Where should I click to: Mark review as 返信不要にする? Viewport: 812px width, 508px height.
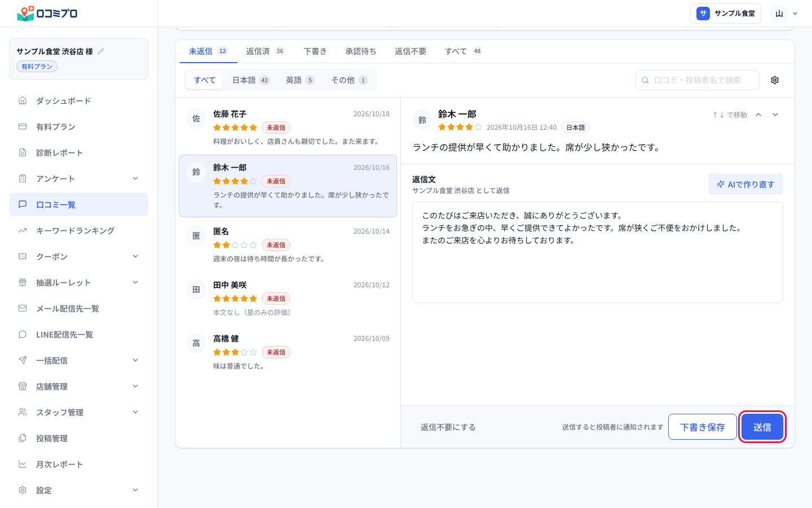click(448, 427)
